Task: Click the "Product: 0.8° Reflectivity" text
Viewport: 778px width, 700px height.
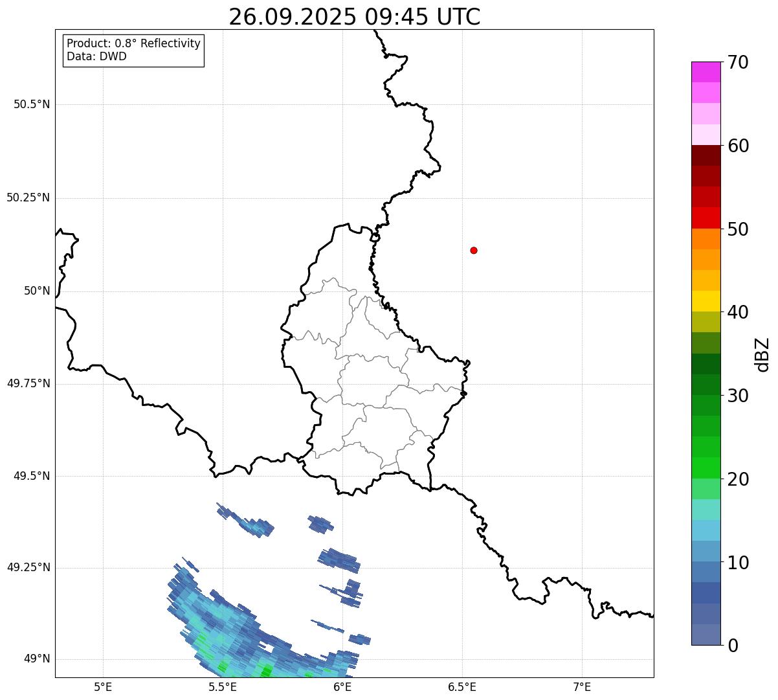Action: click(134, 43)
